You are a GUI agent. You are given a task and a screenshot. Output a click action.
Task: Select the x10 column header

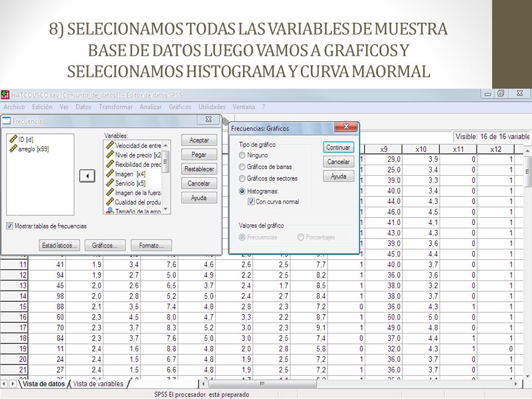click(421, 149)
